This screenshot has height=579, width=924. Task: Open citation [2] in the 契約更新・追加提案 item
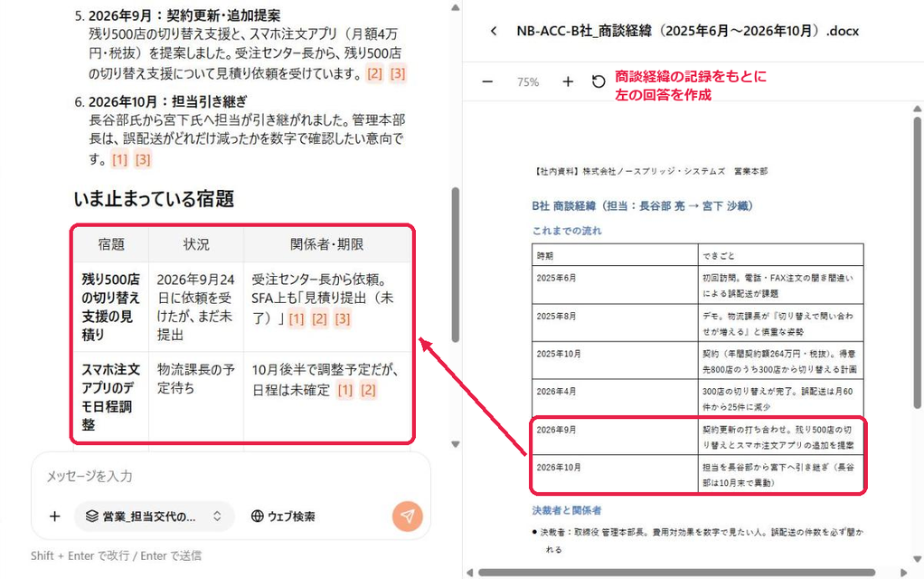point(375,73)
